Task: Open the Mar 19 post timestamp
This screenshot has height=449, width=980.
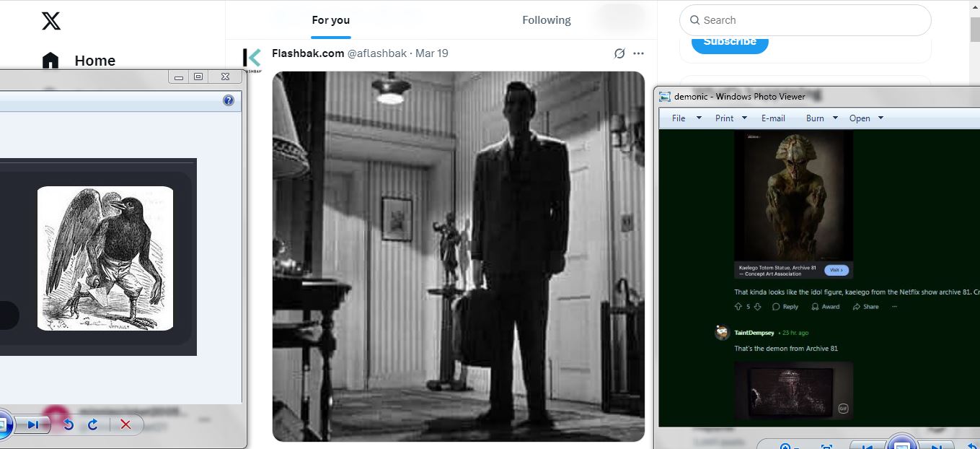Action: 432,53
